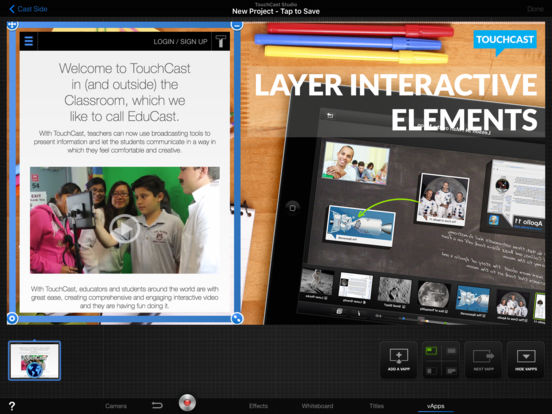552x414 pixels.
Task: Choose the bottom-left vApp layout option
Action: click(x=431, y=370)
